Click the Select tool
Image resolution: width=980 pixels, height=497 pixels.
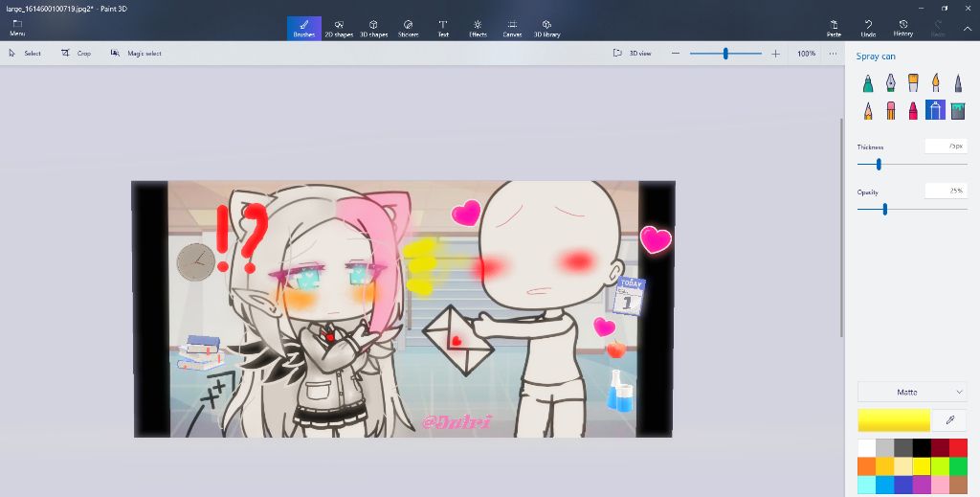pyautogui.click(x=25, y=54)
